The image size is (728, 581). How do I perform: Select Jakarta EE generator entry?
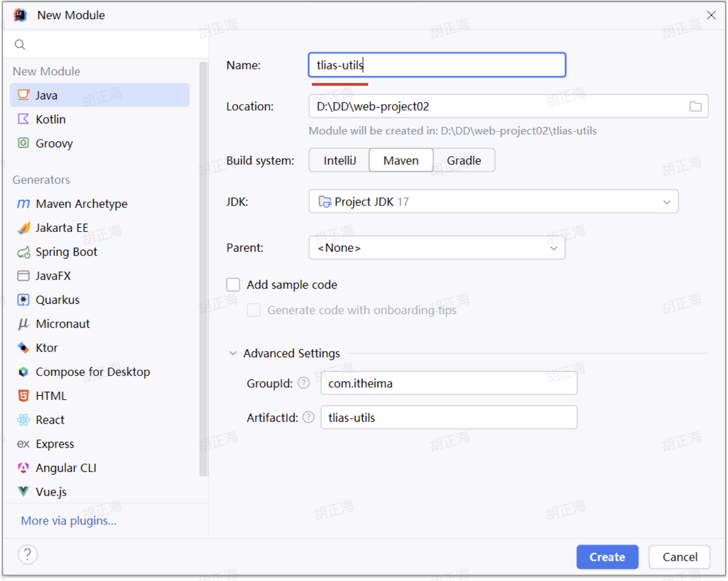coord(62,228)
